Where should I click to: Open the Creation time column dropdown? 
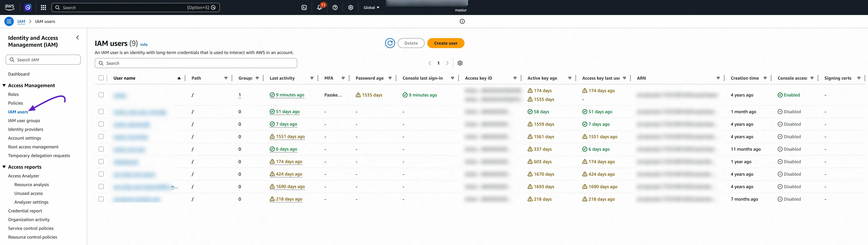[x=765, y=78]
